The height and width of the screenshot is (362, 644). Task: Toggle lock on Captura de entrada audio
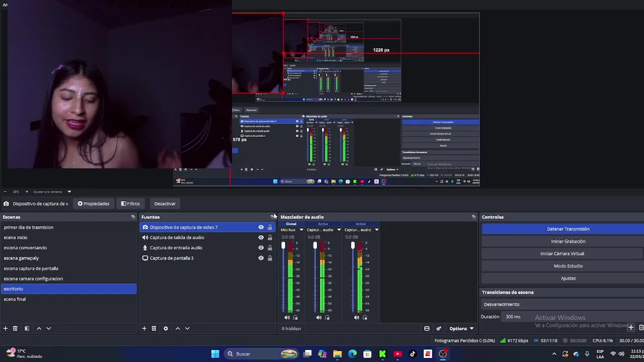(x=270, y=247)
